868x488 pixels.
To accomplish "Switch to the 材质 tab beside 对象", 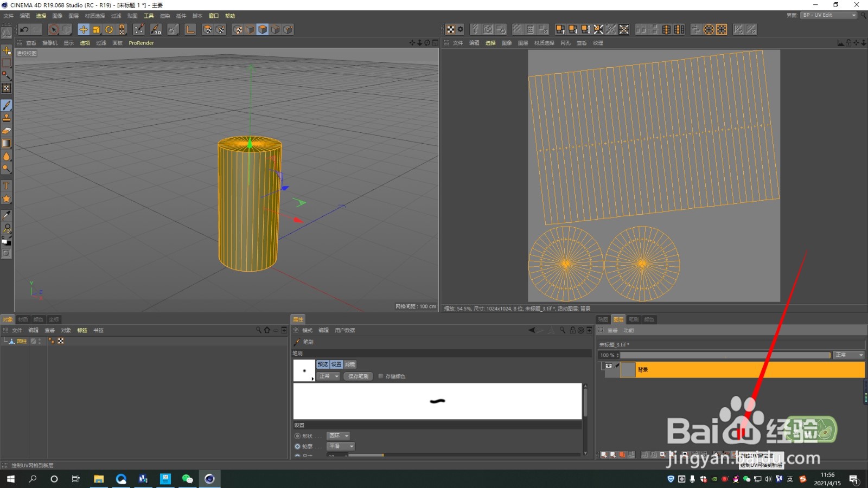I will (23, 319).
